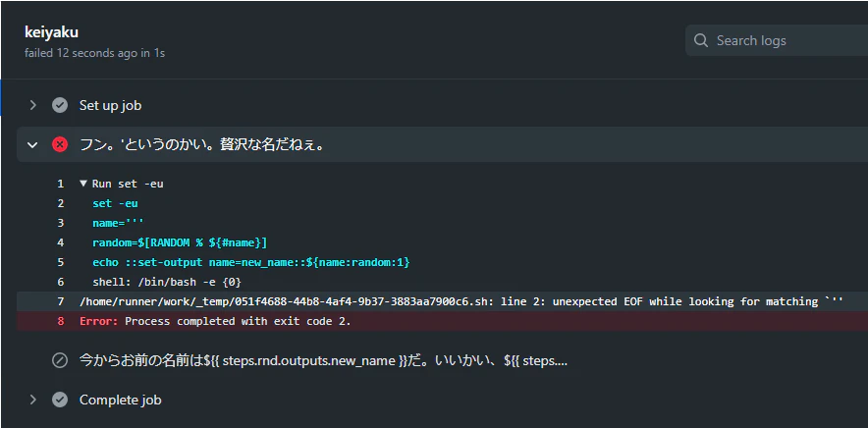Select log line number 6
This screenshot has height=428, width=868.
(60, 282)
